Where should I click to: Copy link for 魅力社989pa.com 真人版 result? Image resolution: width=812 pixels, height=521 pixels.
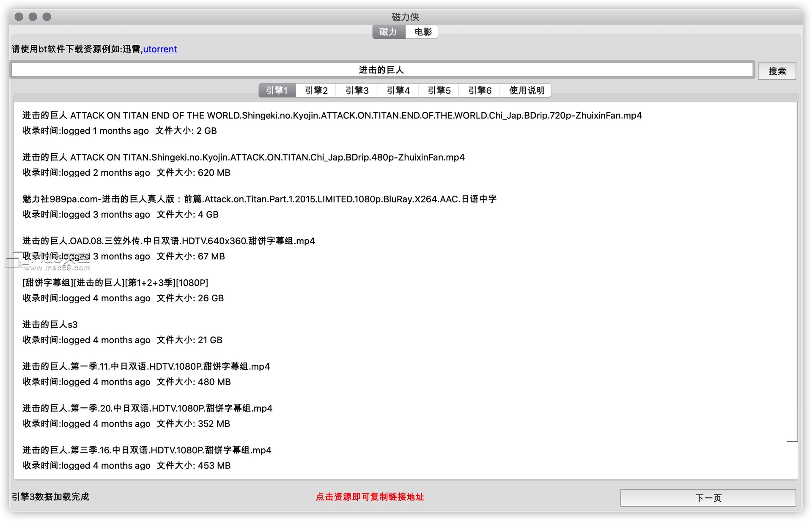[x=259, y=199]
